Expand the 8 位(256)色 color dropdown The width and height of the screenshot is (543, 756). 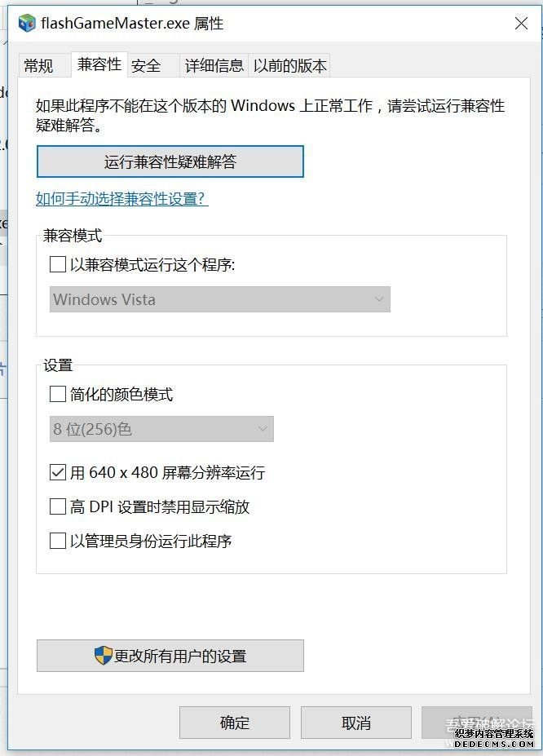coord(161,429)
